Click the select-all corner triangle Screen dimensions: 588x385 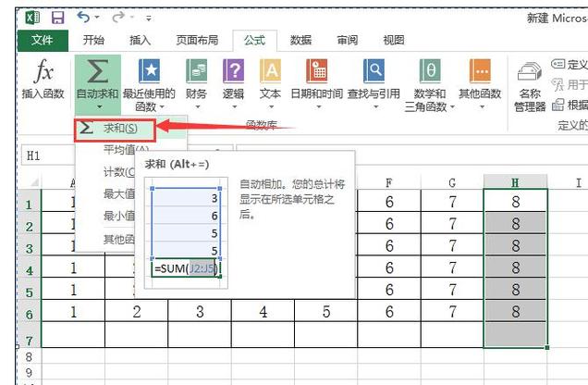tap(34, 182)
